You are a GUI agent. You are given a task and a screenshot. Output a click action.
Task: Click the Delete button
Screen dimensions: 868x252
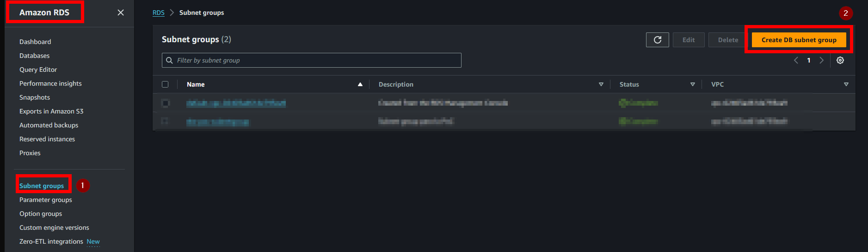coord(728,40)
